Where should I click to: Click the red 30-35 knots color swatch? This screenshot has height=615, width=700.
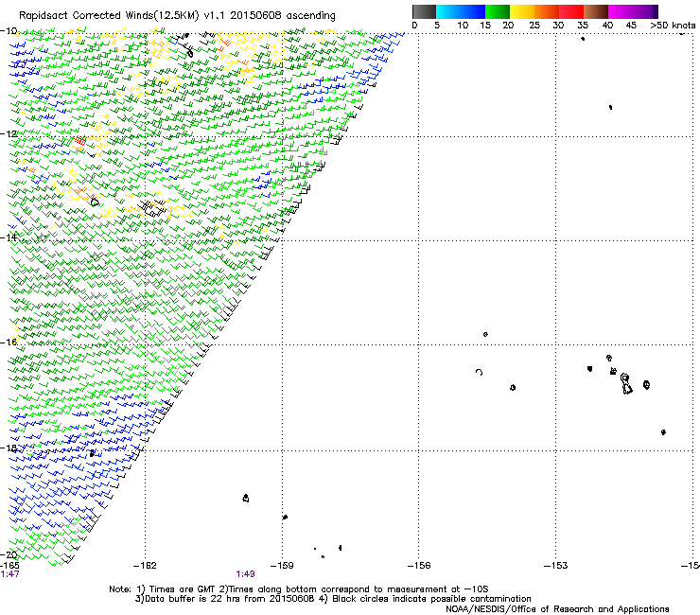click(571, 11)
